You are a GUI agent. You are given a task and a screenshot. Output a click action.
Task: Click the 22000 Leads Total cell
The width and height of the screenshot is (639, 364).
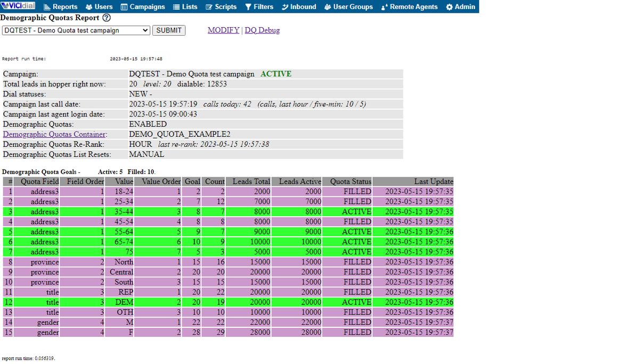point(248,322)
